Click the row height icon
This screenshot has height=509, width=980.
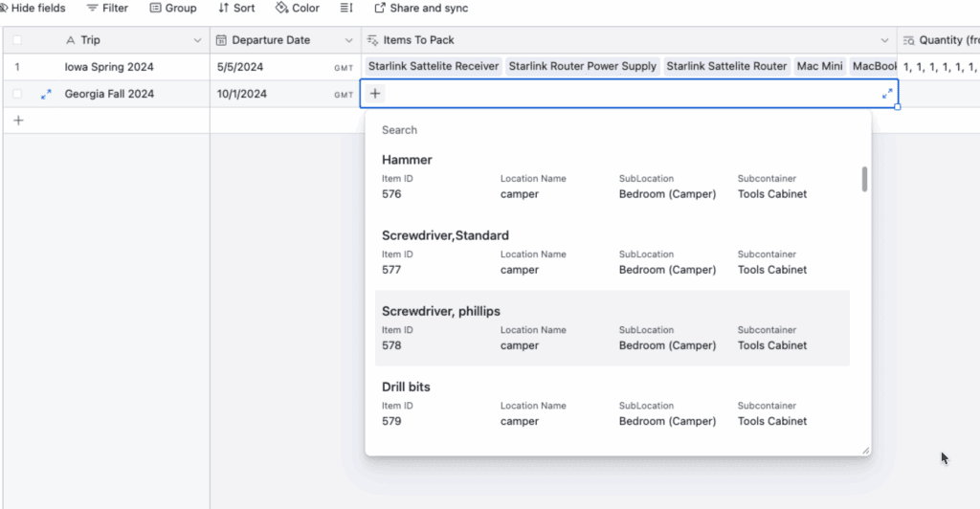coord(346,8)
